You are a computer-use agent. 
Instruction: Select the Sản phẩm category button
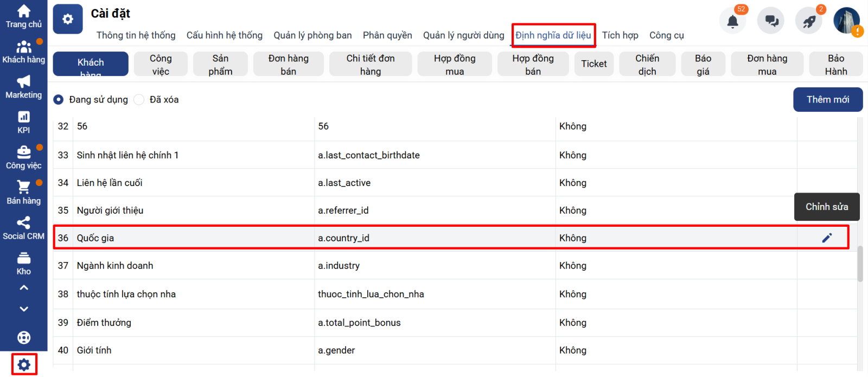pyautogui.click(x=220, y=64)
